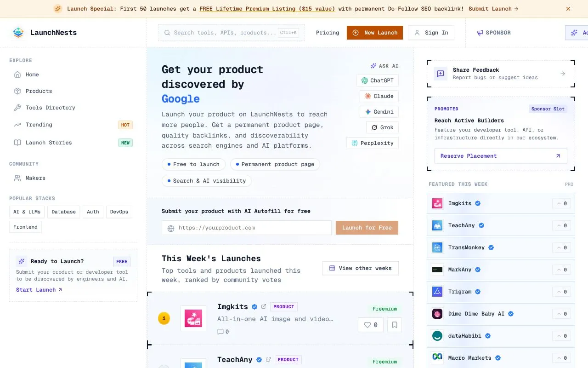The image size is (588, 368).
Task: Select the Grok AI chip
Action: 382,127
